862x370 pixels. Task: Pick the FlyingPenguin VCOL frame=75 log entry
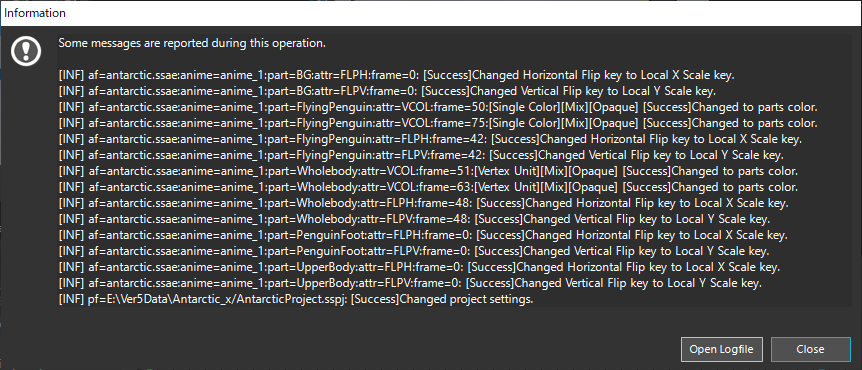click(x=438, y=123)
